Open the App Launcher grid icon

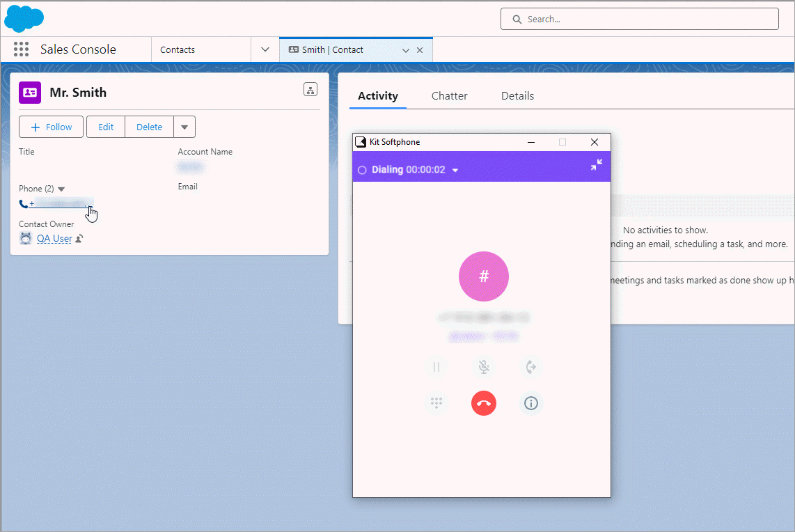click(22, 49)
